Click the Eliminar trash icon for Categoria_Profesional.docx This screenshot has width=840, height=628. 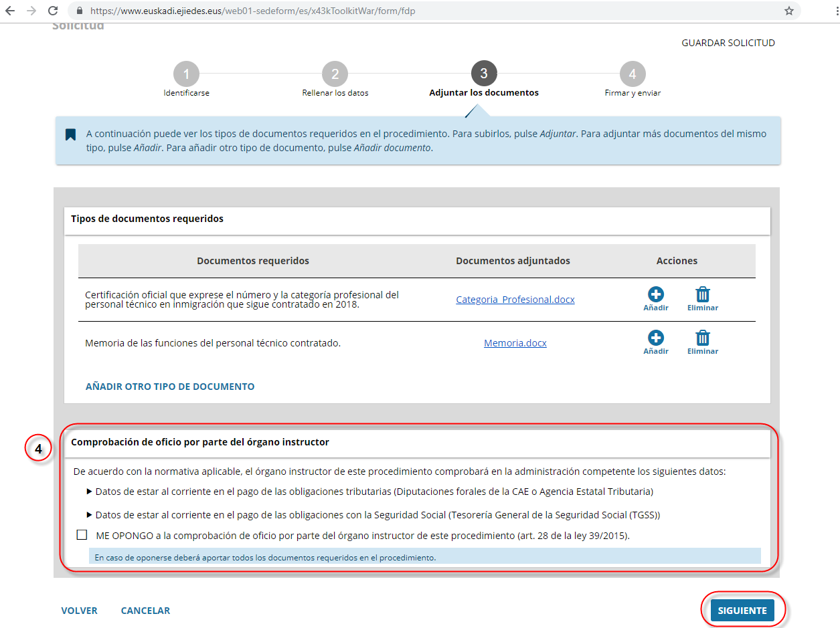(x=702, y=294)
